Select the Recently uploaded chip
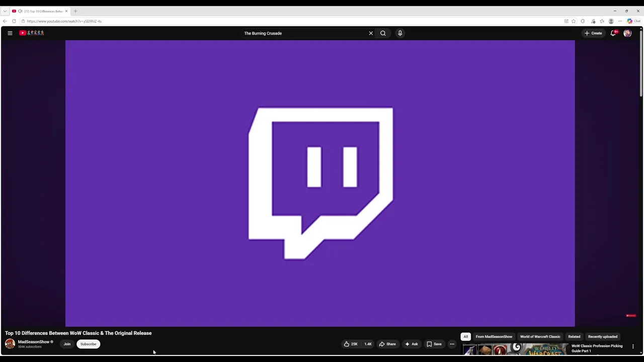Screen dimensions: 644x362 pos(603,336)
